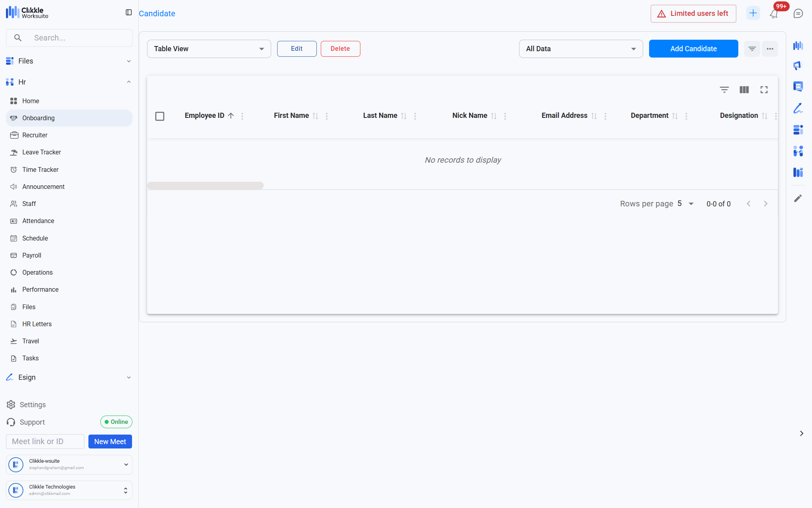Screen dimensions: 812x508
Task: Open the three-dots more options button
Action: click(x=770, y=49)
